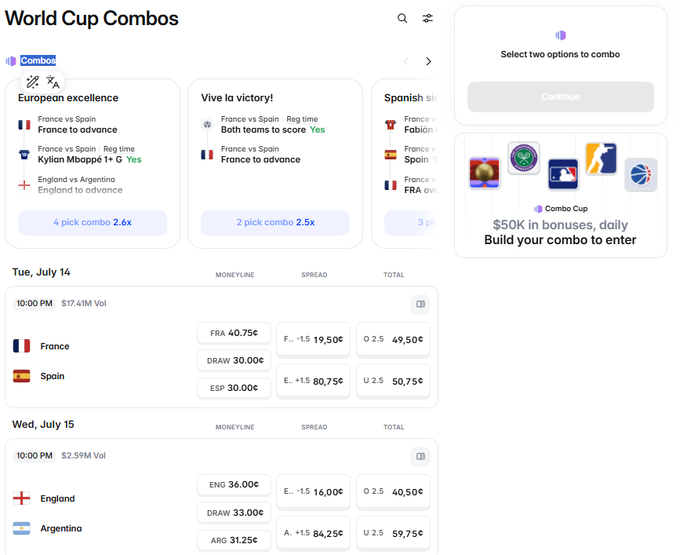680x555 pixels.
Task: Click the Tue, July 14 date heading
Action: [41, 272]
